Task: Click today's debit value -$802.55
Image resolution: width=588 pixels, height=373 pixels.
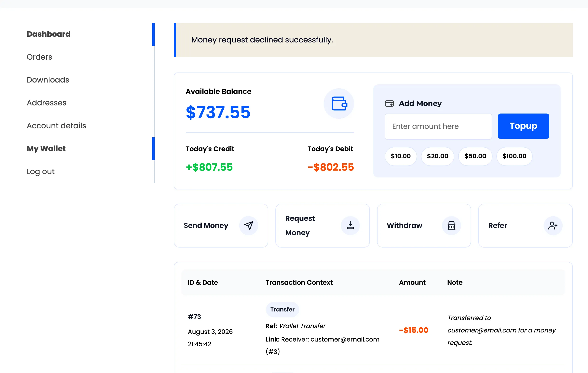Action: [331, 167]
